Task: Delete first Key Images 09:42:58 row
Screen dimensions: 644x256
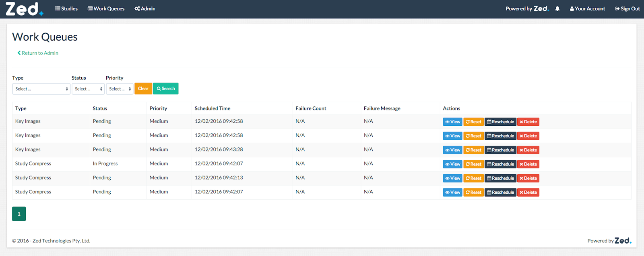Action: click(528, 122)
